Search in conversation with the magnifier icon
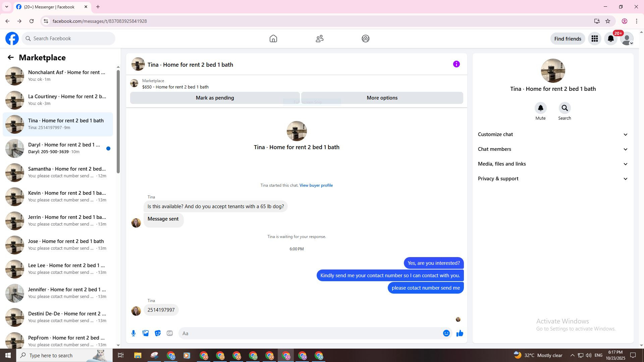Image resolution: width=644 pixels, height=362 pixels. click(x=565, y=108)
